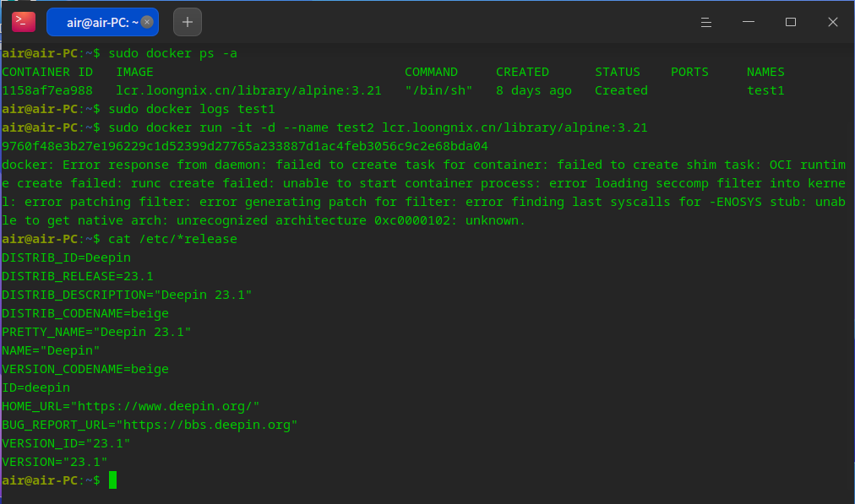Click the CREATED column header
This screenshot has height=504, width=855.
point(522,72)
